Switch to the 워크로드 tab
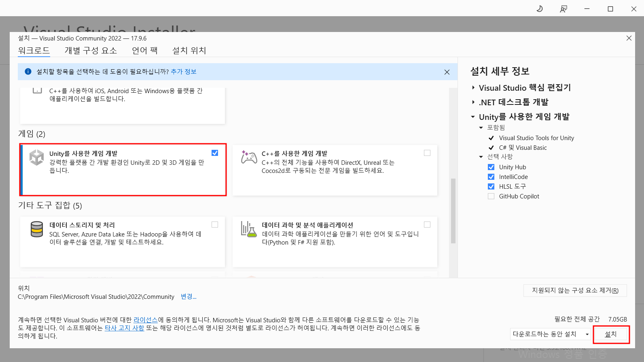Screen dimensions: 644x362 (34, 50)
